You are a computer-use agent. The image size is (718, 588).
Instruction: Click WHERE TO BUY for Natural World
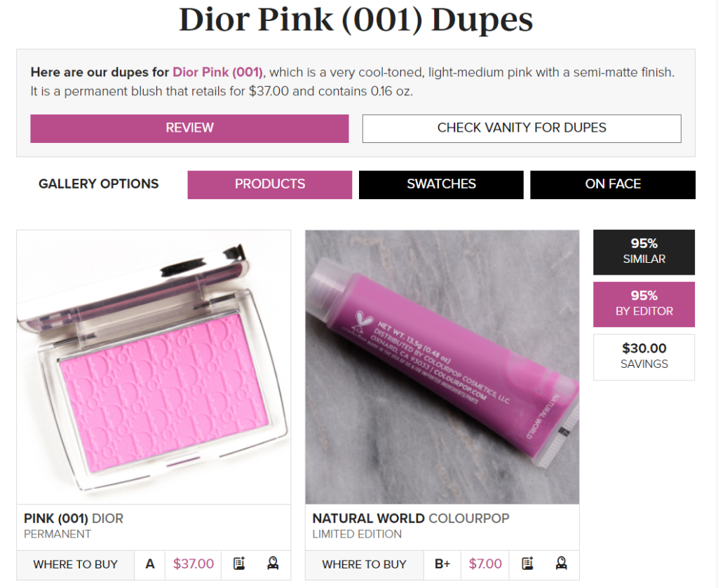[364, 564]
